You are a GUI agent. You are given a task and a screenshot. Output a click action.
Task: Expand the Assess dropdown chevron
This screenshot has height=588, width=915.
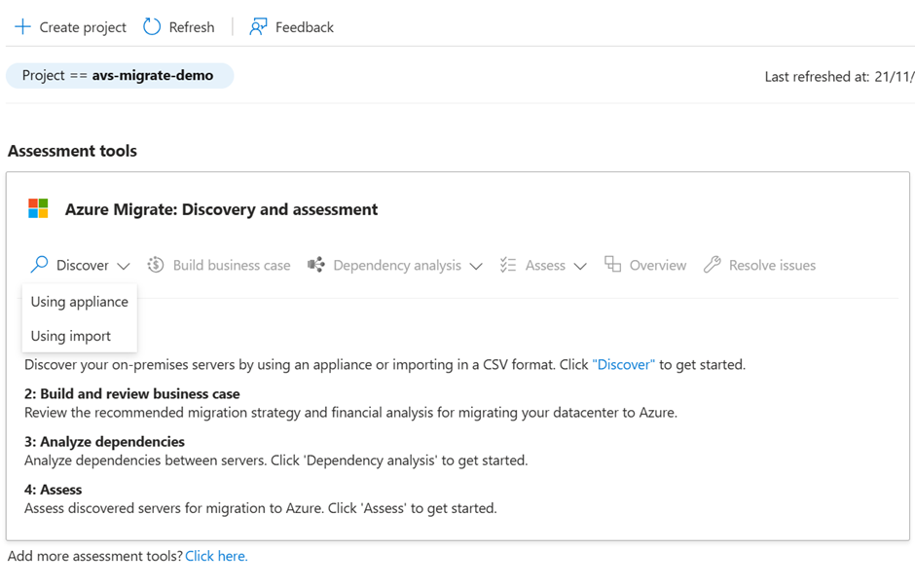580,266
